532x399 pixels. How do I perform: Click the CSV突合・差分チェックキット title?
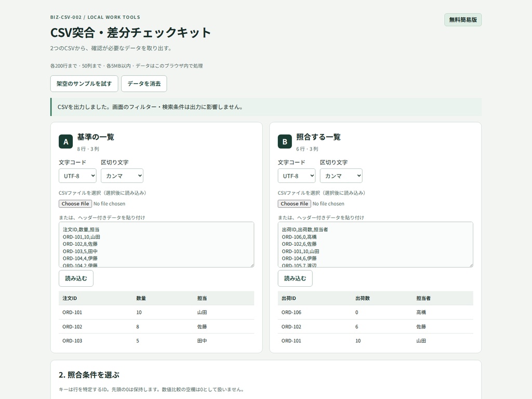tap(130, 33)
